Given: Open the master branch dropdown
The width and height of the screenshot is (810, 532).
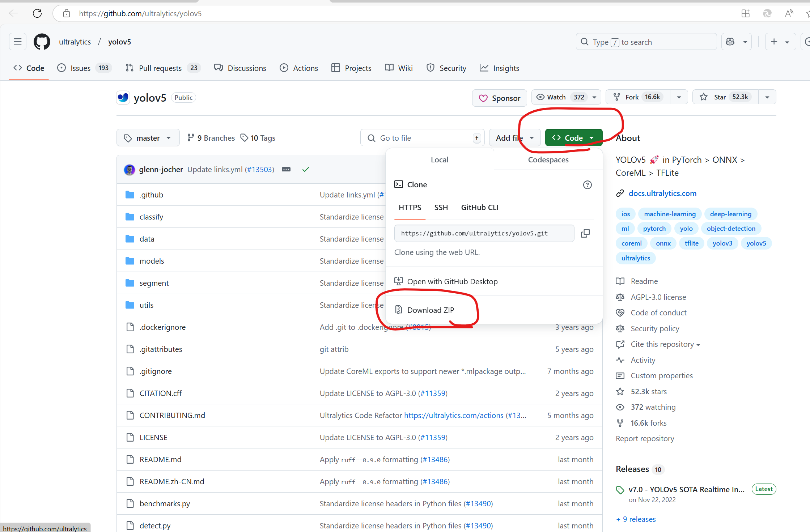Looking at the screenshot, I should (x=148, y=138).
